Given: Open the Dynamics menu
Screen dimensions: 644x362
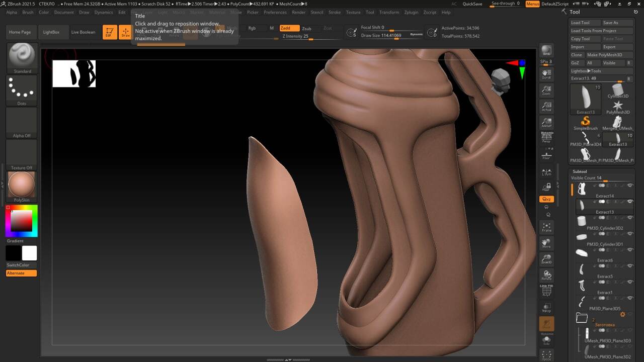Looking at the screenshot, I should coord(104,12).
